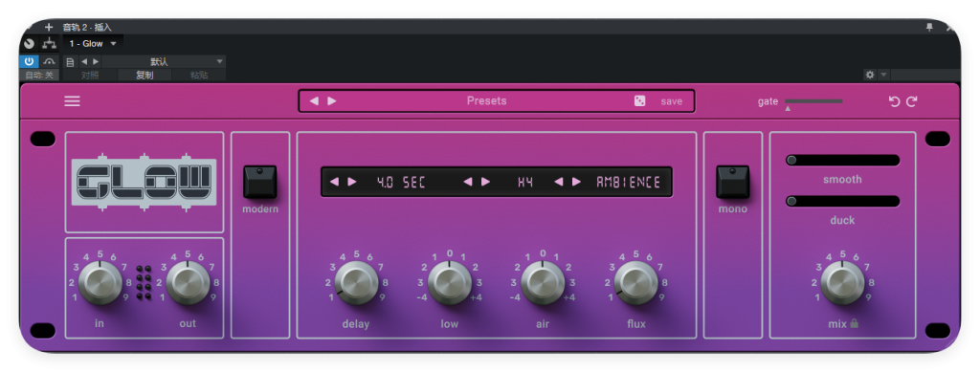Click the delay knob
The width and height of the screenshot is (980, 372).
point(356,283)
